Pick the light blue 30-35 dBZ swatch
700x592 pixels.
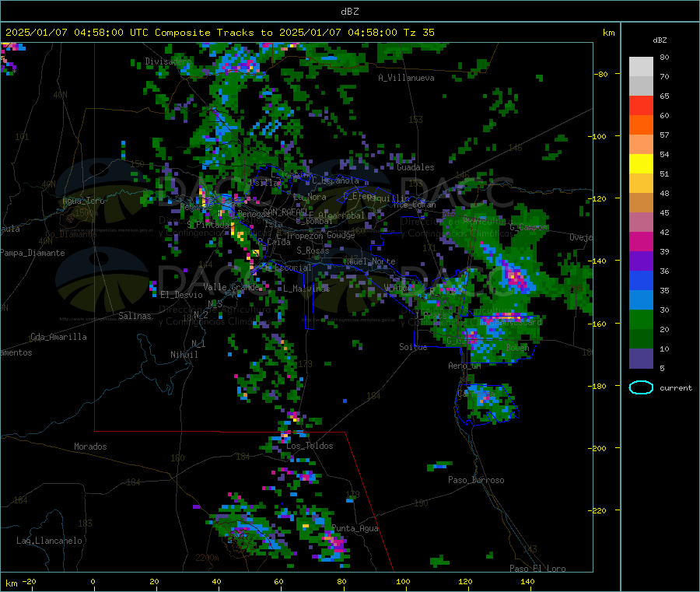click(641, 300)
